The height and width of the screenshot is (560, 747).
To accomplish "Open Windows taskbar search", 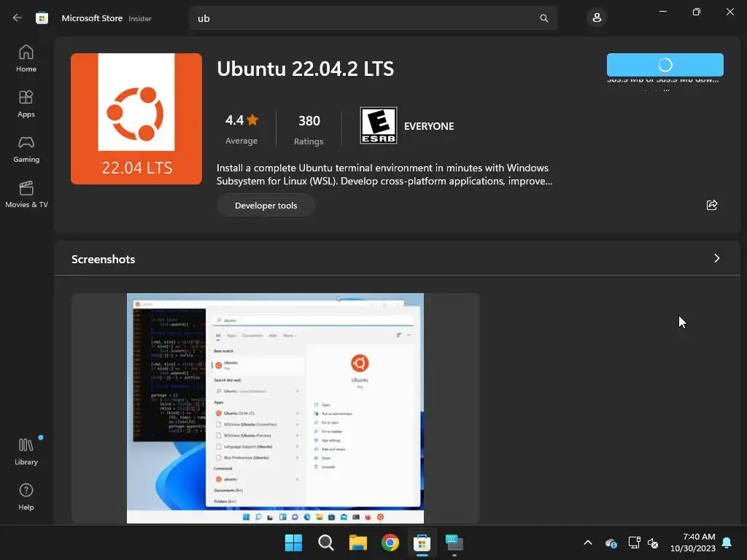I will pyautogui.click(x=326, y=542).
